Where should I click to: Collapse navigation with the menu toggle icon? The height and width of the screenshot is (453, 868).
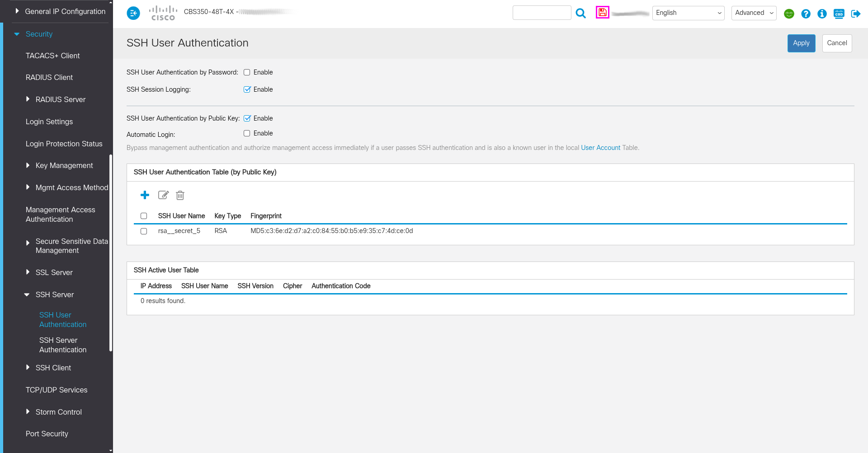pos(133,14)
